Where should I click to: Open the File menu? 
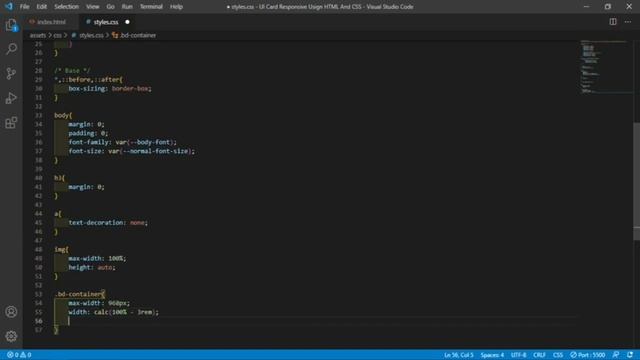pyautogui.click(x=24, y=7)
